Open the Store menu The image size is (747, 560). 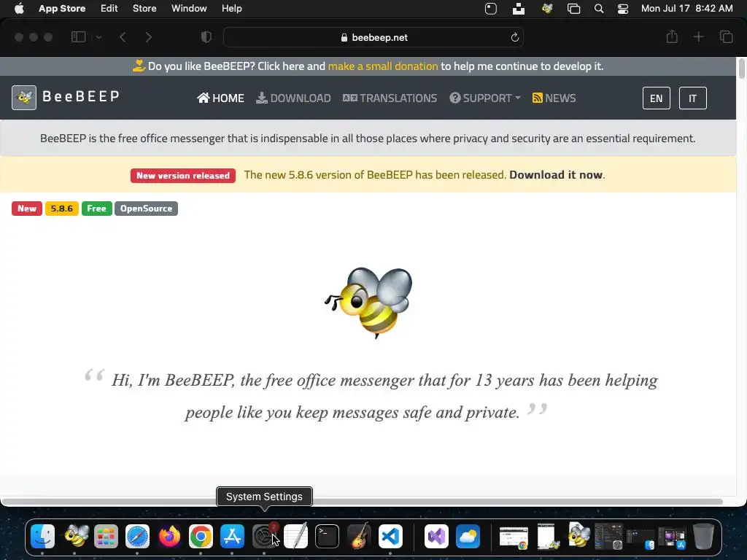click(x=144, y=8)
